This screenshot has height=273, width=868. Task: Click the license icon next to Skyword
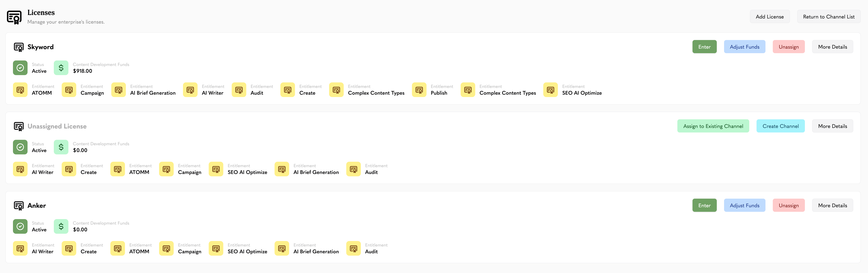point(19,47)
